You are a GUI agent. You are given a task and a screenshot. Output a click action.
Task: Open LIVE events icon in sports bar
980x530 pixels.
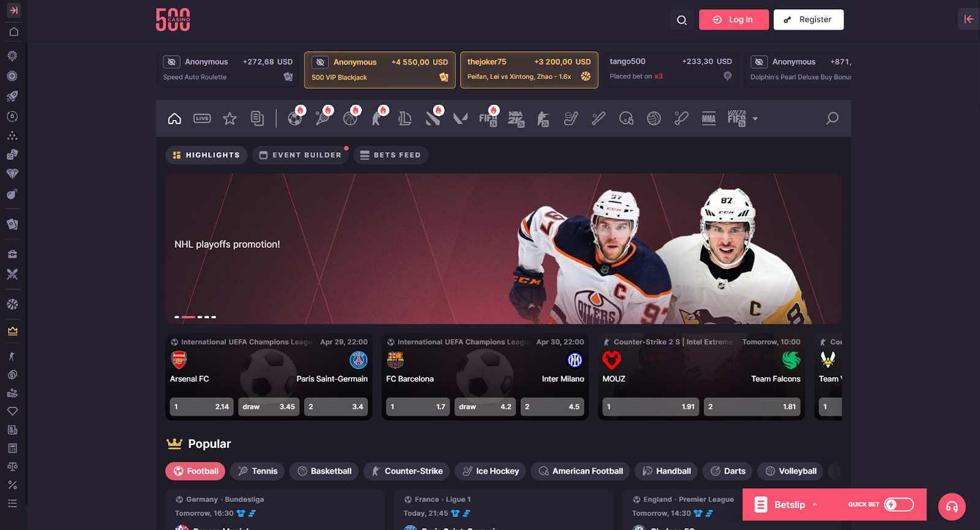(x=202, y=119)
